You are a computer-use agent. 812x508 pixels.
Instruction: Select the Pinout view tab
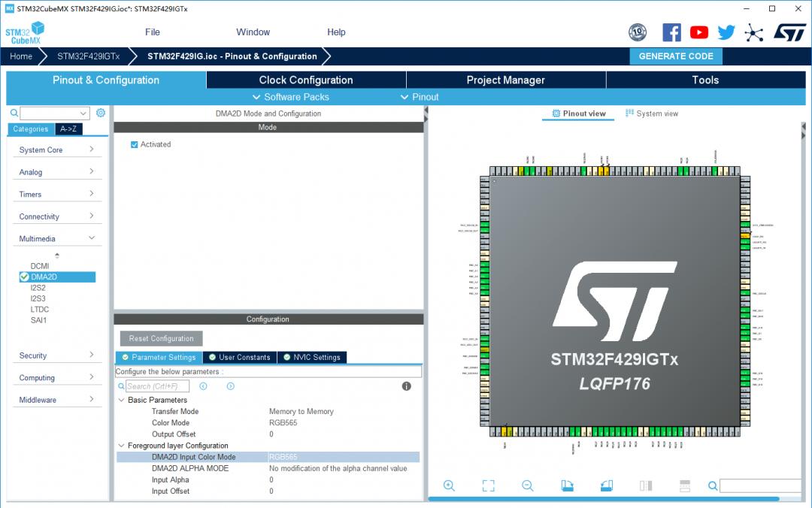[x=578, y=113]
